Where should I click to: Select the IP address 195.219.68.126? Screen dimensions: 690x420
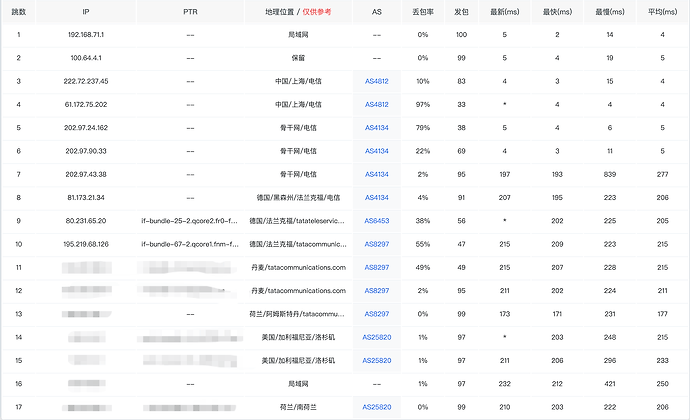pyautogui.click(x=86, y=244)
